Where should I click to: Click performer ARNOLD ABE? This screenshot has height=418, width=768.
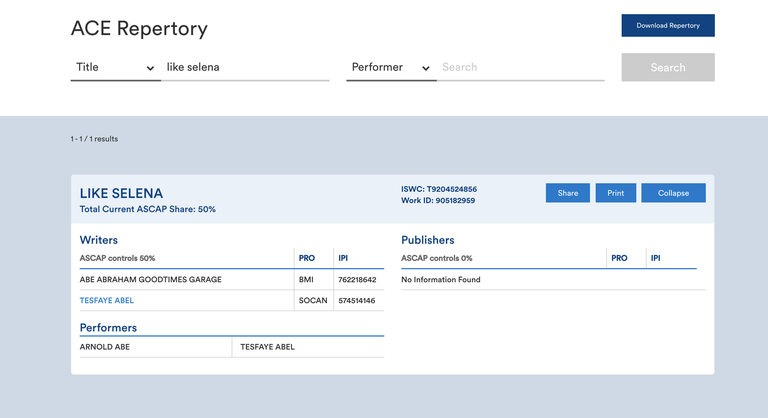[105, 347]
